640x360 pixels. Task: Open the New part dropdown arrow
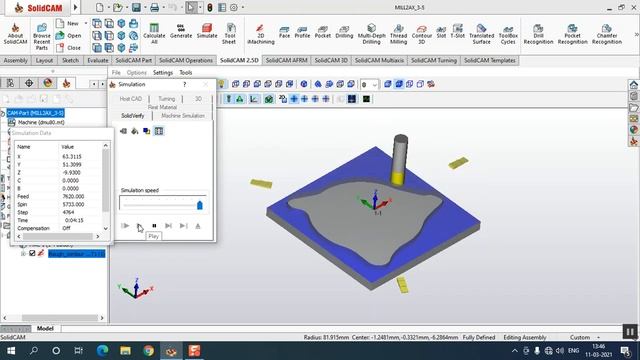point(86,23)
